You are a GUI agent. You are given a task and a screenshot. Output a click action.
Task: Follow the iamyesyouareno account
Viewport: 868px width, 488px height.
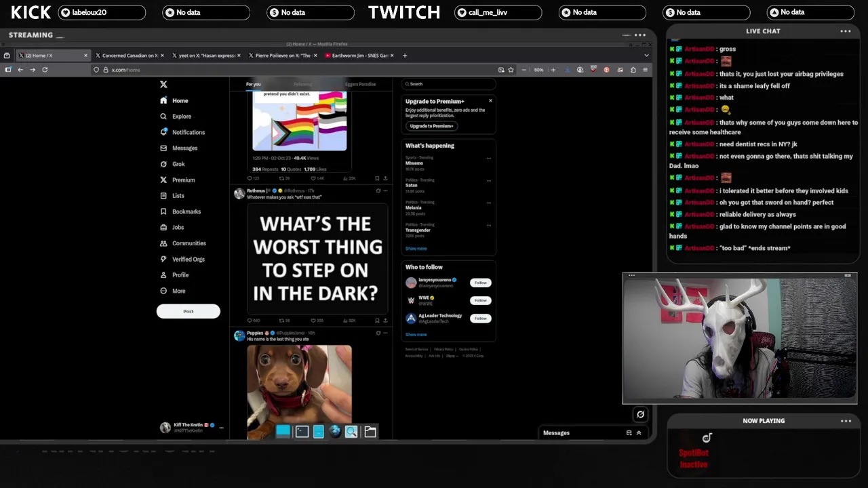tap(480, 283)
